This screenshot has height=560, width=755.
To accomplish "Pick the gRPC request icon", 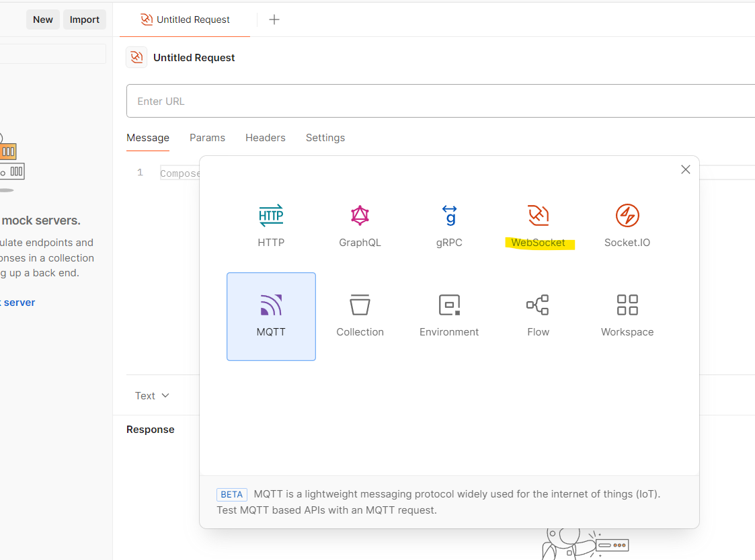I will (449, 215).
